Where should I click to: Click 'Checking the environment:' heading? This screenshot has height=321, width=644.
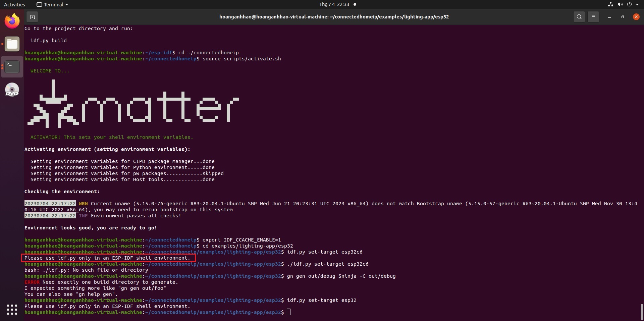62,192
